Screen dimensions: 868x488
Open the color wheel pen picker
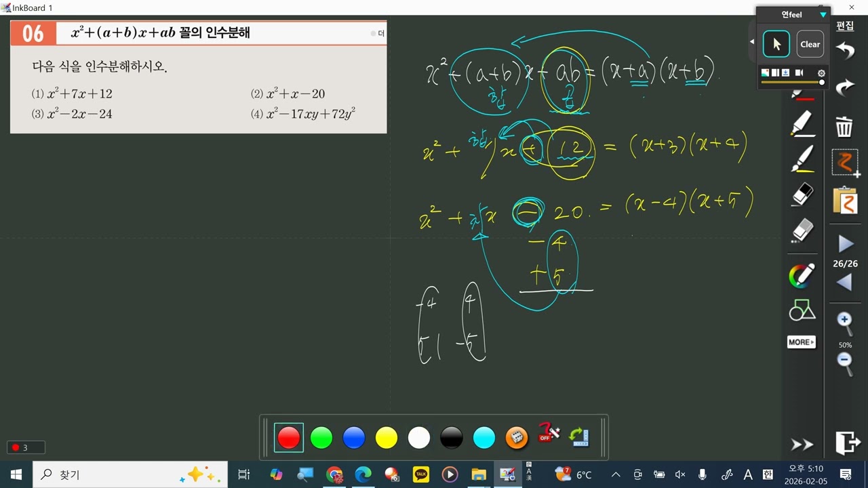(x=802, y=275)
